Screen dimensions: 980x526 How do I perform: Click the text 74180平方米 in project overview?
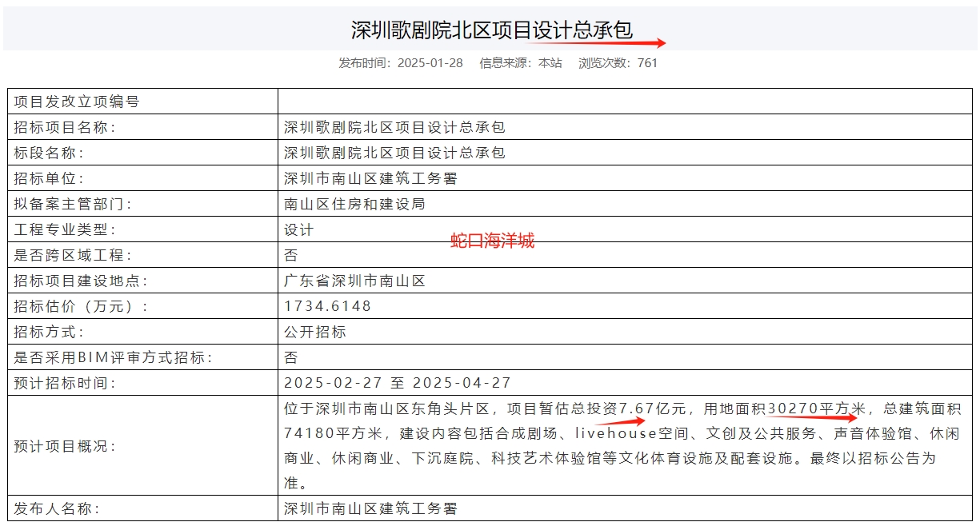pos(334,433)
